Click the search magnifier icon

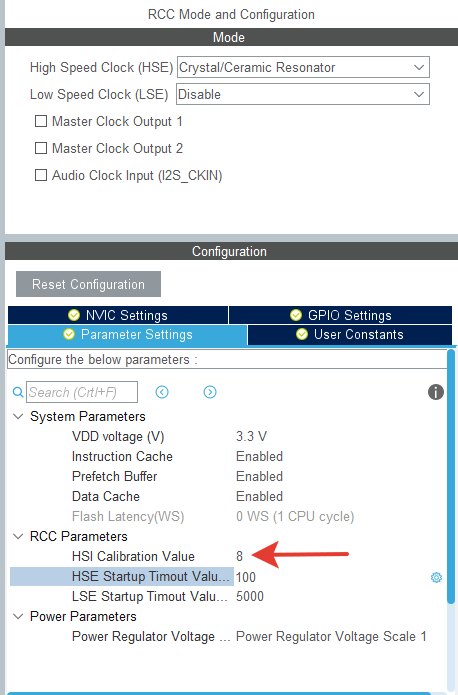pyautogui.click(x=18, y=392)
